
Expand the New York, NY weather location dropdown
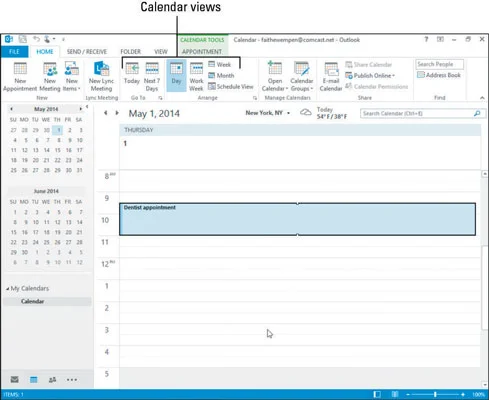click(288, 113)
